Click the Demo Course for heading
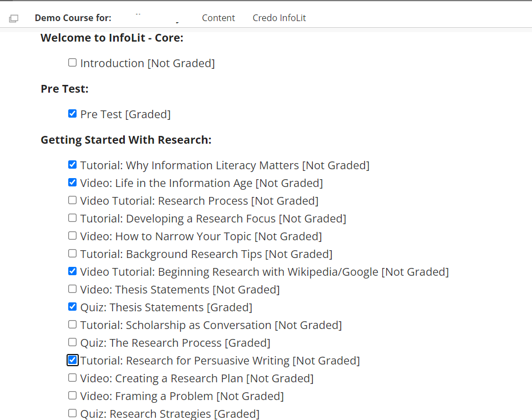532x420 pixels. [x=73, y=18]
